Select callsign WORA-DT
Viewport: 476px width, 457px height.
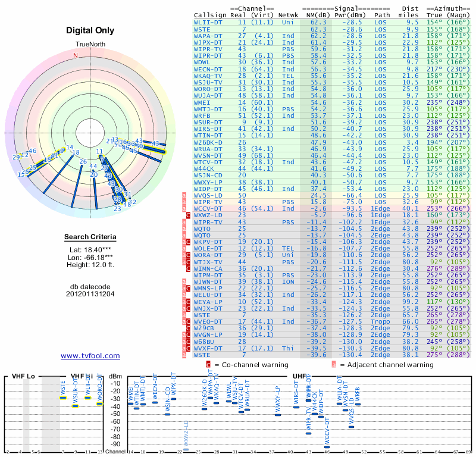208,255
